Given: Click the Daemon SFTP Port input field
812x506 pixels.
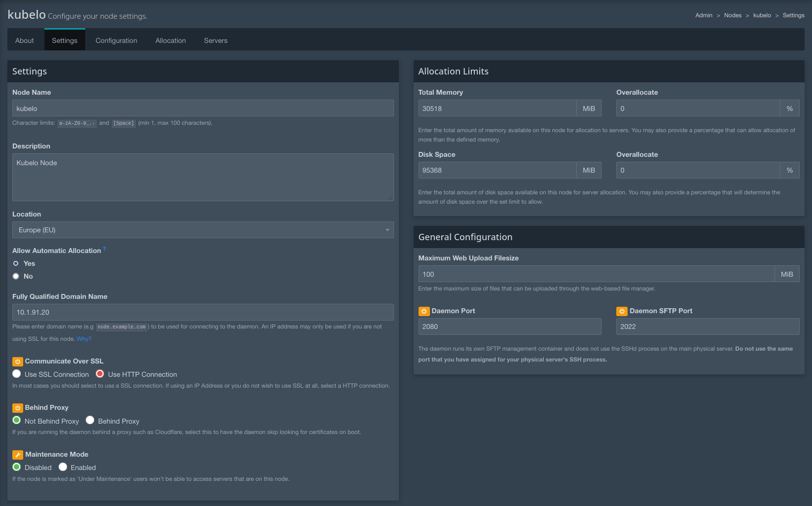Looking at the screenshot, I should pos(707,326).
